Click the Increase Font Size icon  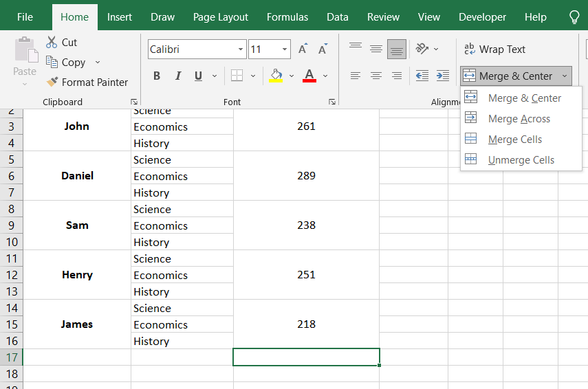pyautogui.click(x=303, y=49)
